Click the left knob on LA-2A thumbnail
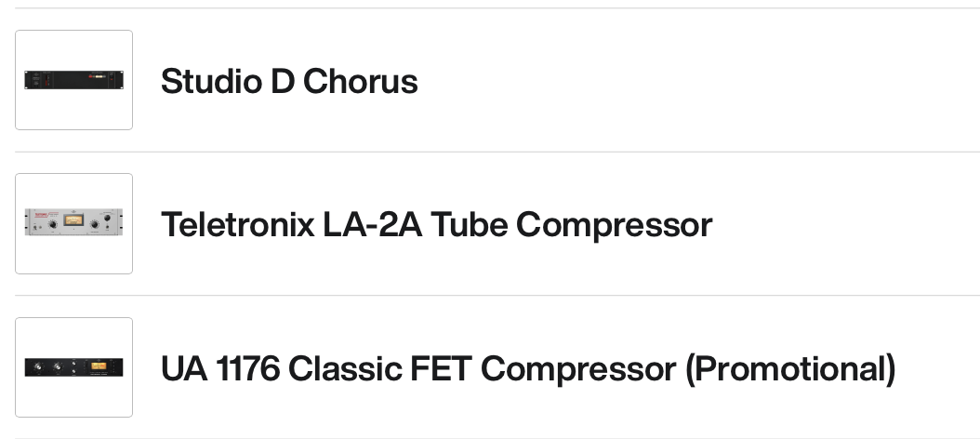The height and width of the screenshot is (439, 980). [x=53, y=224]
